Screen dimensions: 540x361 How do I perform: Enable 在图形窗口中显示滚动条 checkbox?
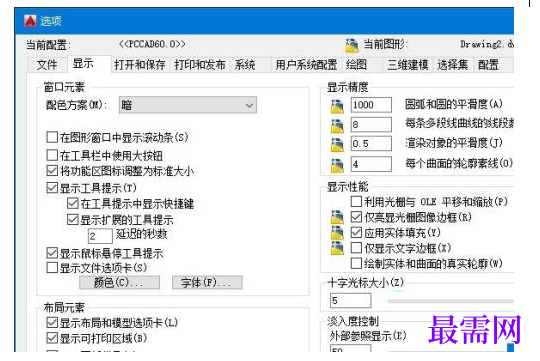pyautogui.click(x=52, y=137)
